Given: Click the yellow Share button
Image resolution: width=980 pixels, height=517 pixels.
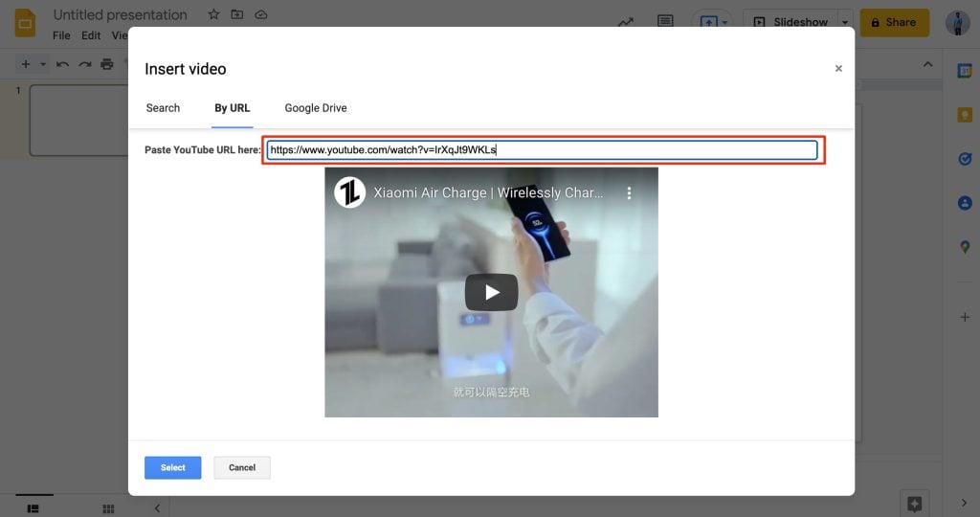Looking at the screenshot, I should point(894,23).
